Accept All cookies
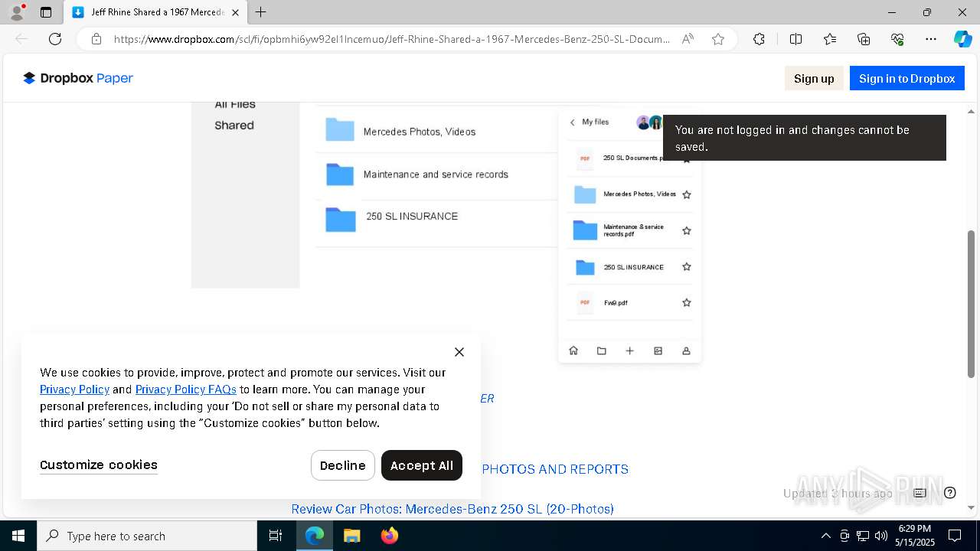The height and width of the screenshot is (551, 980). point(422,465)
